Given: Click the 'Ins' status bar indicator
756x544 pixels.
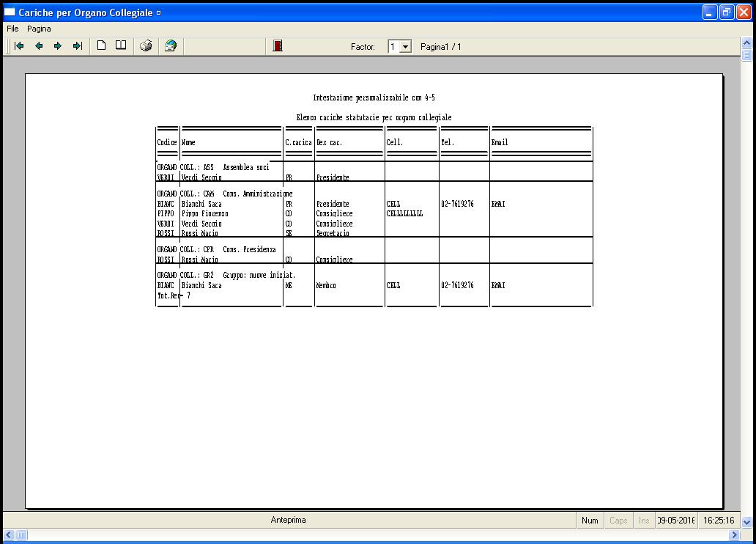Looking at the screenshot, I should point(644,521).
